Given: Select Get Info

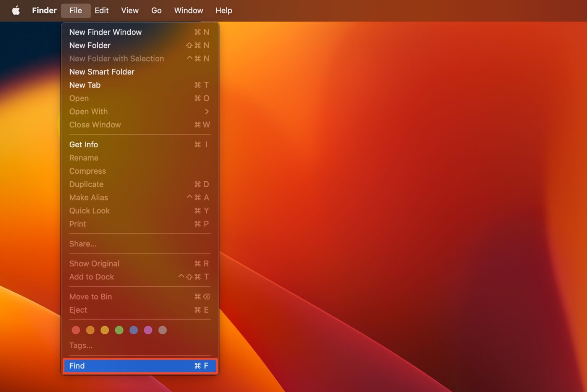Looking at the screenshot, I should pos(83,144).
